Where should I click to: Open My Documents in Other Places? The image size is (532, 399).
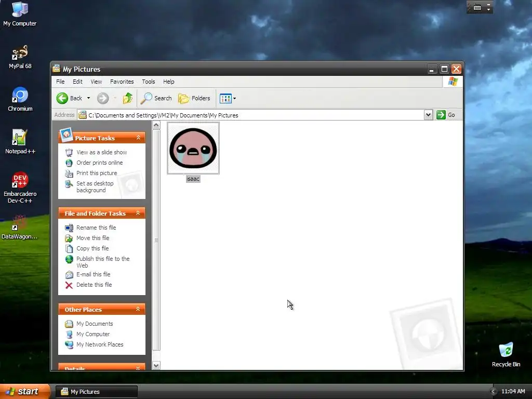pyautogui.click(x=95, y=324)
